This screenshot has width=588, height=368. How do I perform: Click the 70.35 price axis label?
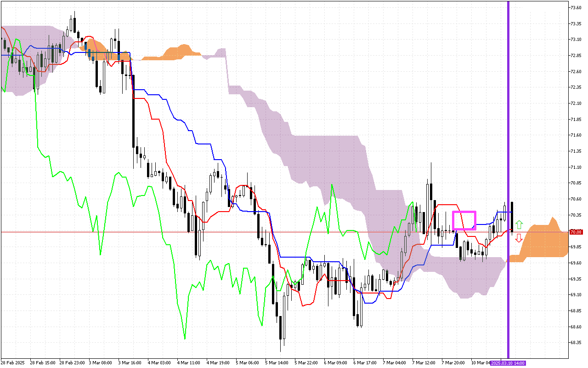pyautogui.click(x=576, y=215)
